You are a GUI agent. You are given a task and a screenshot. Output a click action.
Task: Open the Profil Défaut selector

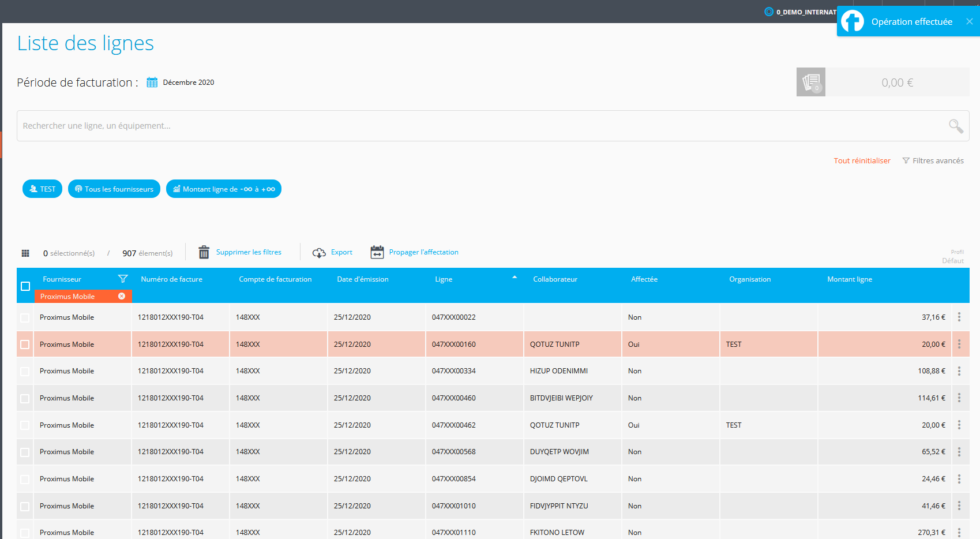[953, 257]
